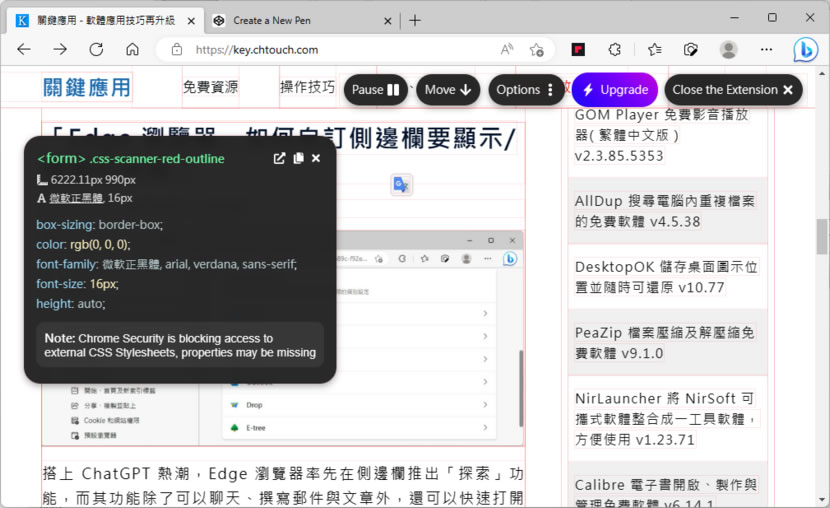Click the form .css-scanner-red-outline selector heading
This screenshot has width=830, height=508.
131,158
